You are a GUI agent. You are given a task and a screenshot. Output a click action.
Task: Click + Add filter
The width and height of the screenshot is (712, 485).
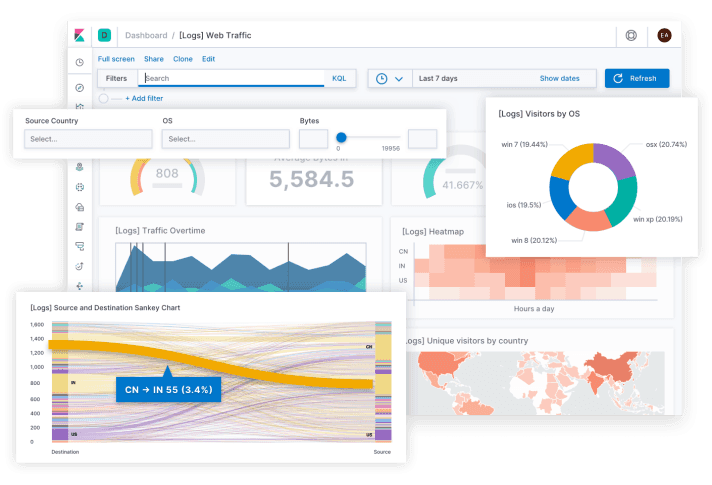pyautogui.click(x=144, y=98)
